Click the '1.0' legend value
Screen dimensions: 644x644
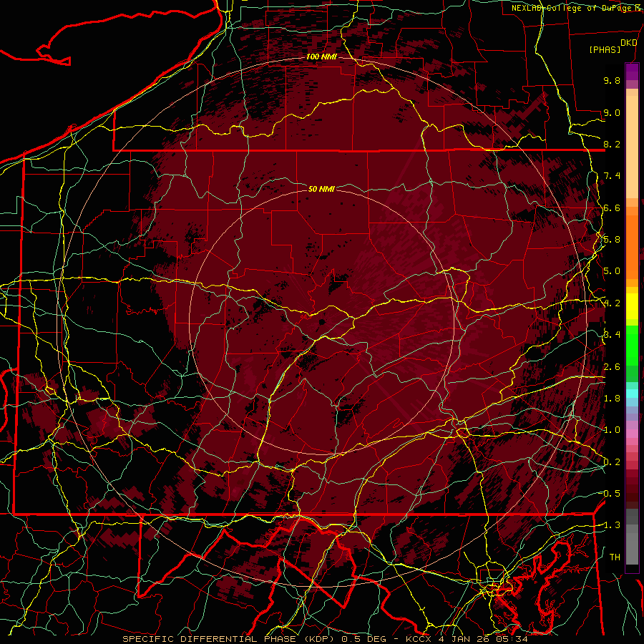(612, 430)
